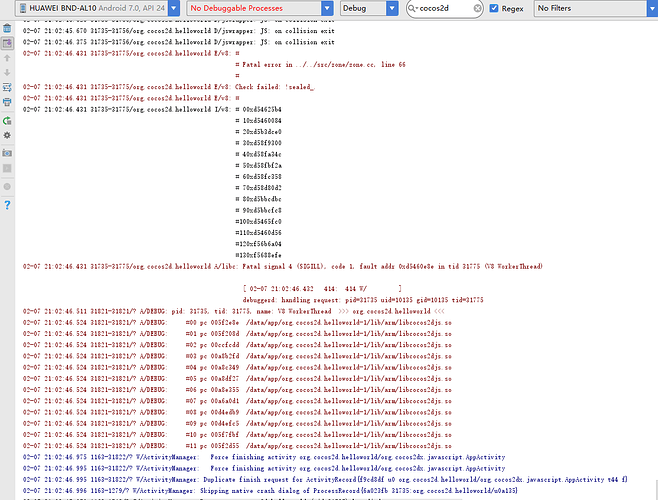Select the stack address line '# 4 0xd58fa34c'
658x500 pixels.
258,154
